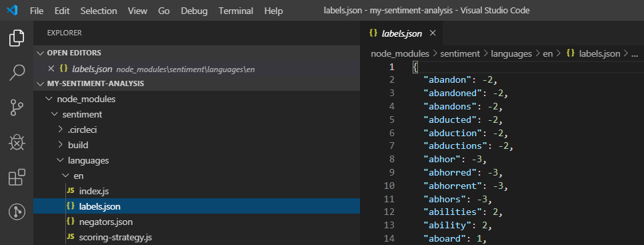
Task: Click the braces icon in breadcrumb labels.json
Action: tap(571, 53)
